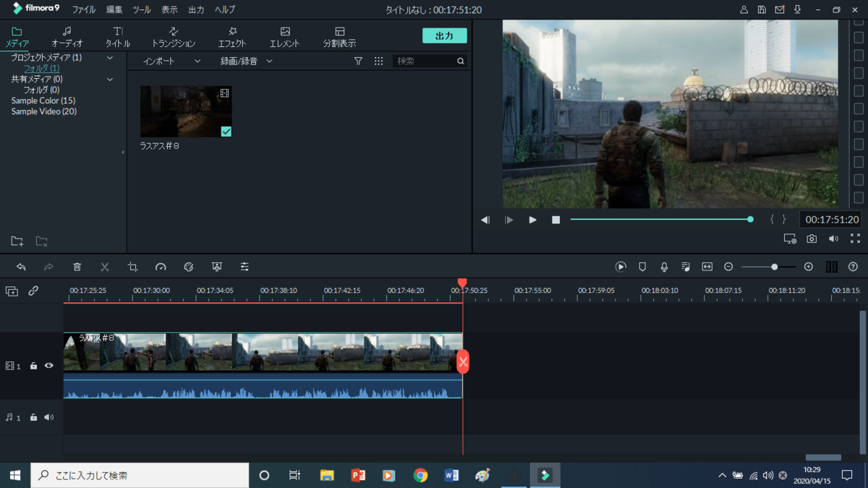868x488 pixels.
Task: Show hidden system tray icons
Action: (722, 476)
